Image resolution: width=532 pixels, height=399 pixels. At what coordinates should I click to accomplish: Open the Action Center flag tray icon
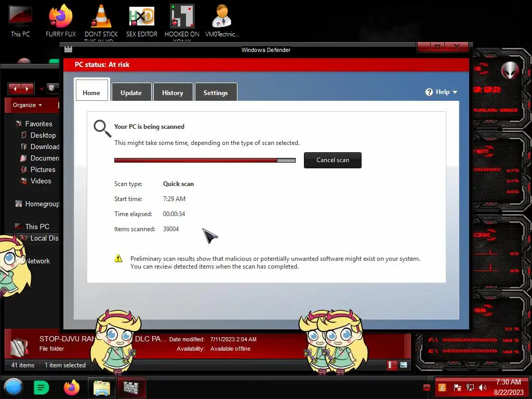[x=457, y=388]
